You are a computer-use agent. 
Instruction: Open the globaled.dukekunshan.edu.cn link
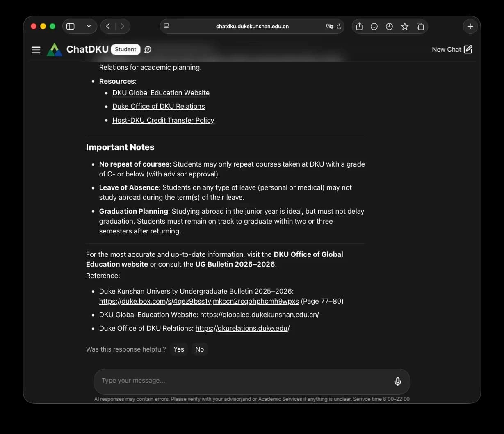pos(260,315)
